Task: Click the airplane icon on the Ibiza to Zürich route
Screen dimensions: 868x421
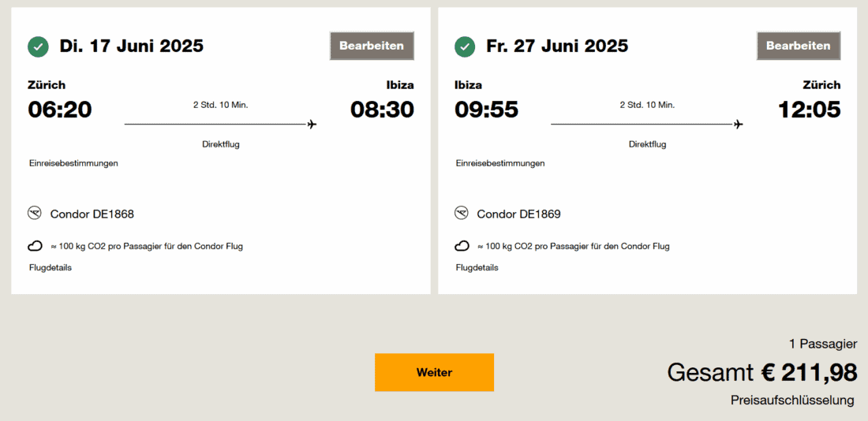Action: [739, 124]
